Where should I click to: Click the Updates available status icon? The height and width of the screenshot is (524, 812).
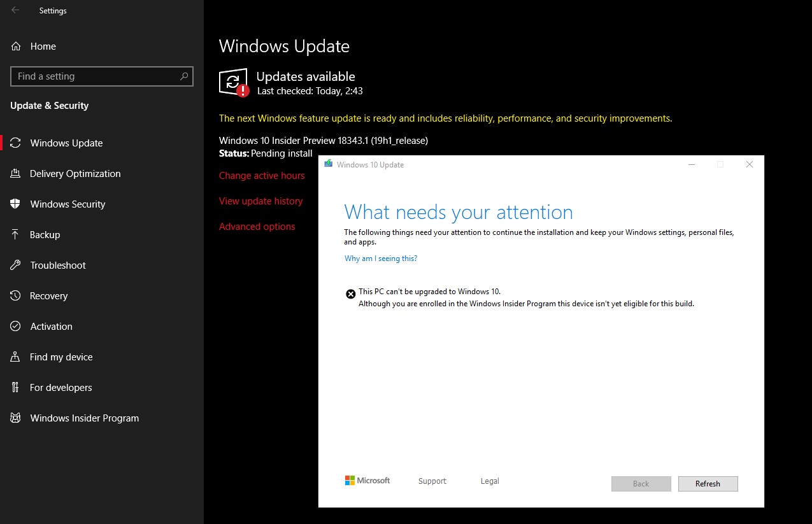(234, 83)
